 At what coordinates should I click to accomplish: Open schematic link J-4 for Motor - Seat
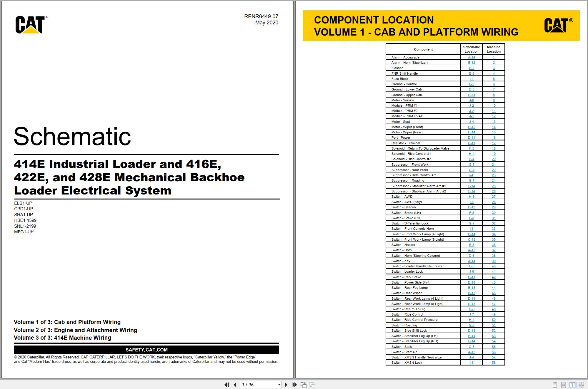tap(472, 122)
